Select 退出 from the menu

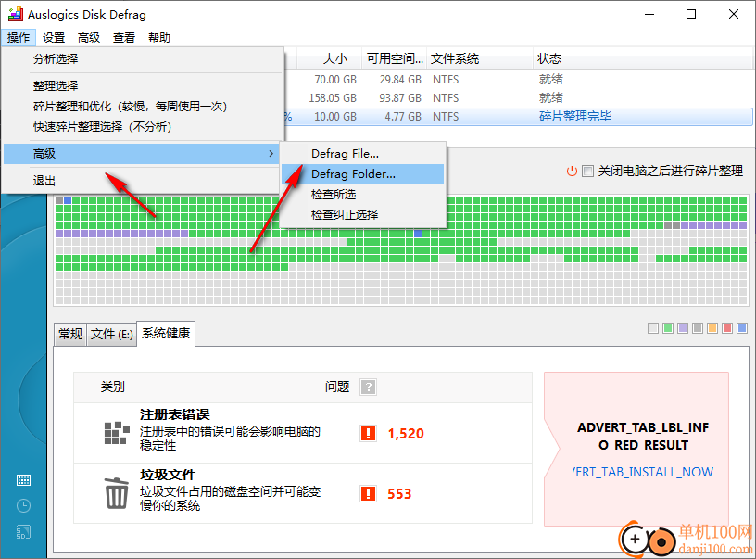[x=143, y=181]
